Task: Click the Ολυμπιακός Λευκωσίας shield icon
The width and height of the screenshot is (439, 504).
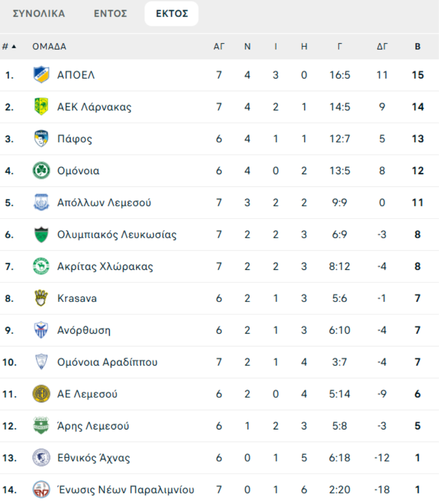Action: tap(41, 235)
